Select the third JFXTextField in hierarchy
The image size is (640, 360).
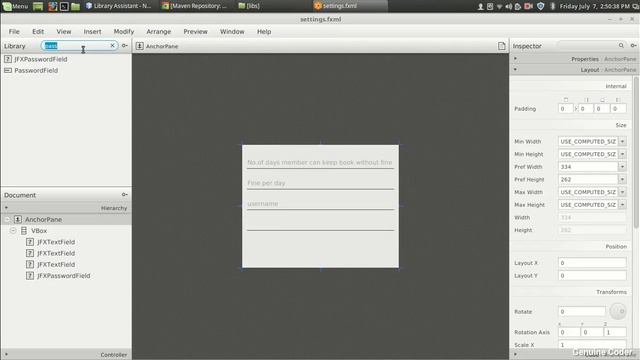[x=56, y=264]
